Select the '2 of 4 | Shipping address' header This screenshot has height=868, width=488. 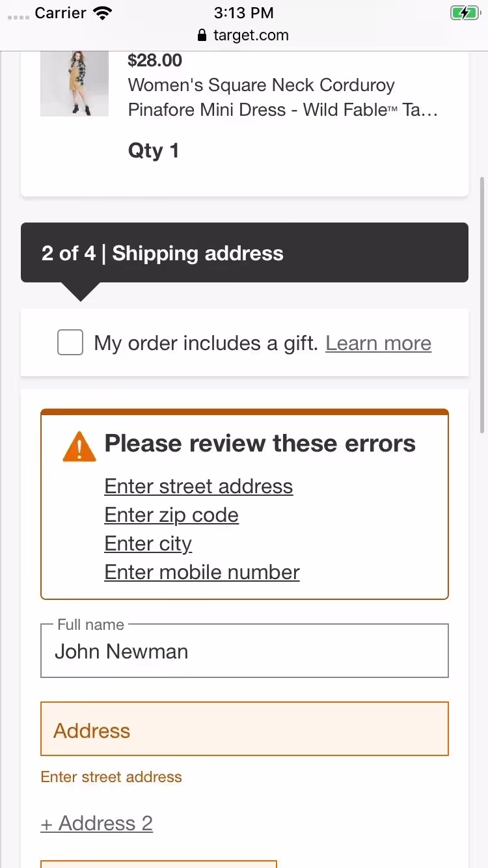pos(244,253)
